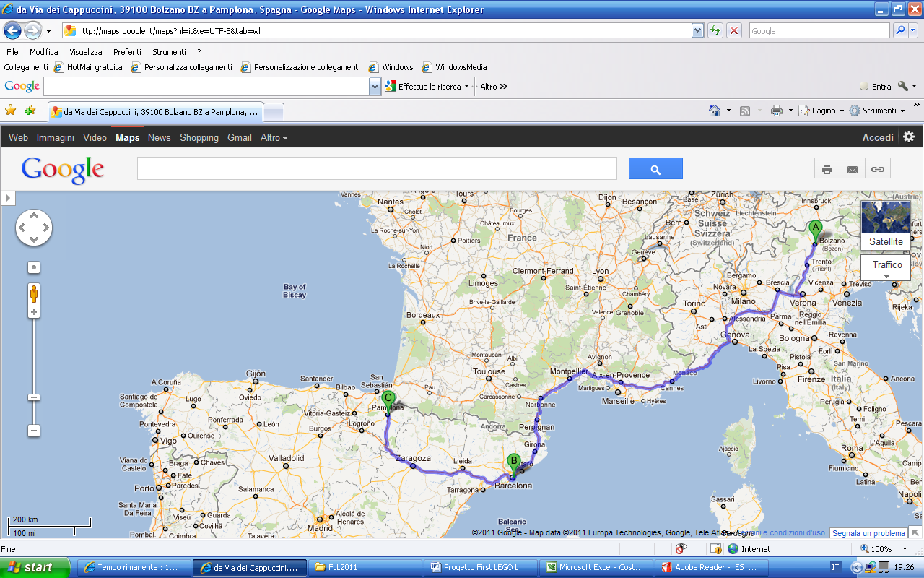The image size is (924, 578).
Task: Click Google Maps print button
Action: (827, 169)
